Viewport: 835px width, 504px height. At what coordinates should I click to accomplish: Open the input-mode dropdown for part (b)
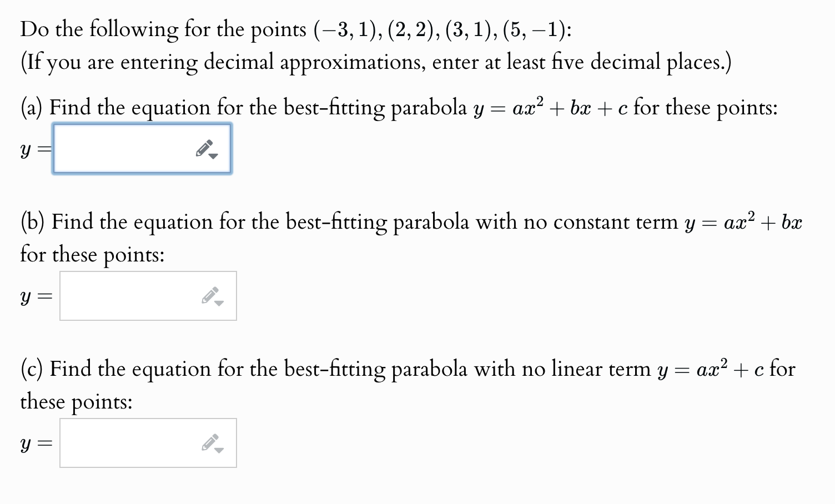click(x=218, y=303)
